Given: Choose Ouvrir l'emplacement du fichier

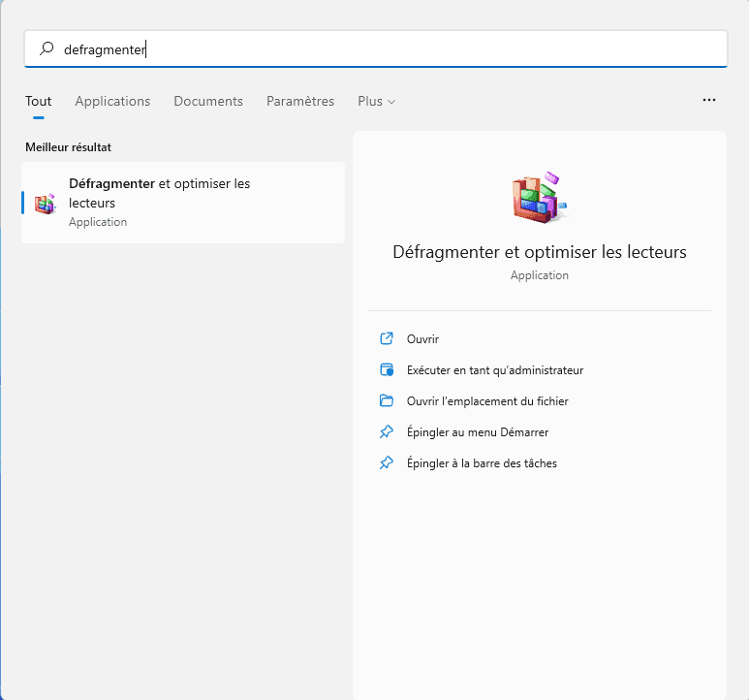Looking at the screenshot, I should point(487,401).
